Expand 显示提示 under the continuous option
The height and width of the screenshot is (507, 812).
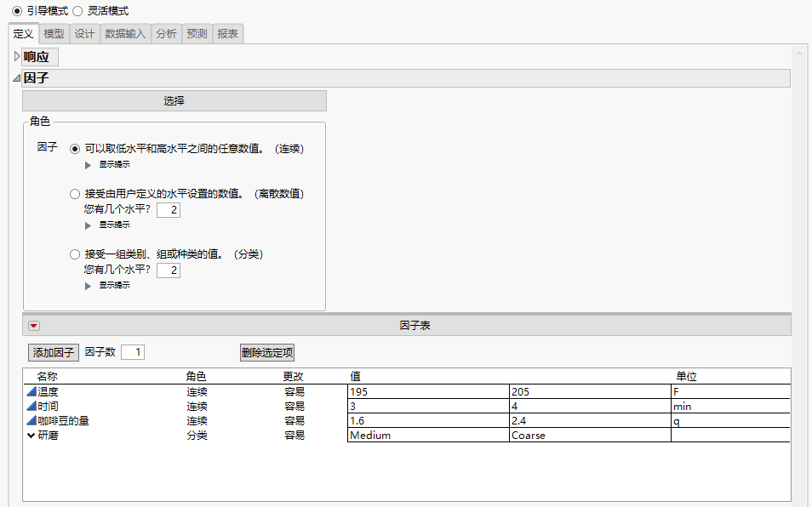point(89,164)
